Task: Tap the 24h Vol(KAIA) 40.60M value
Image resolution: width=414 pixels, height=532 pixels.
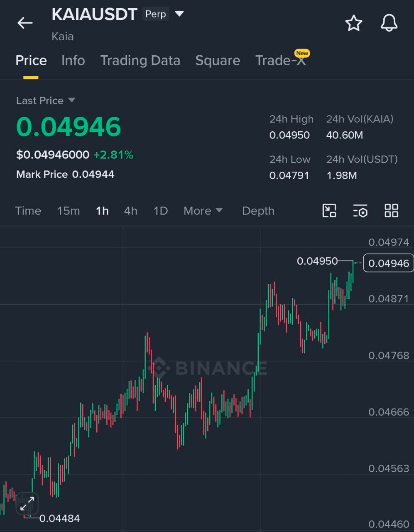Action: tap(345, 135)
